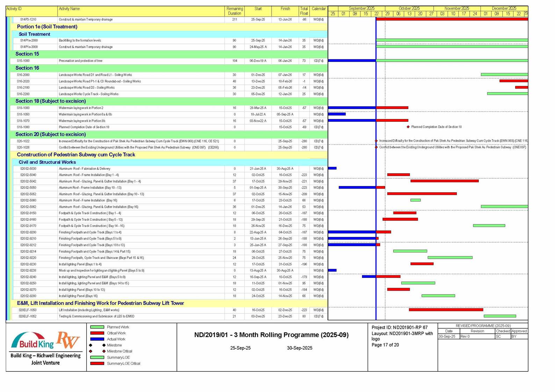Select the Civil and Structural Works subgroup

point(47,162)
